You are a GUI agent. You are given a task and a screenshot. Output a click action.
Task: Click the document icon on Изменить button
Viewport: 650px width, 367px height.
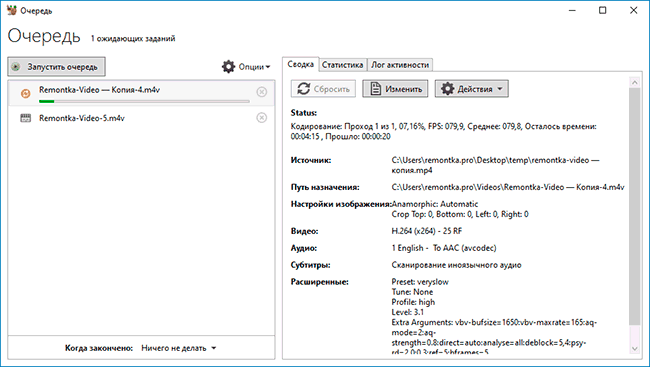(x=376, y=89)
